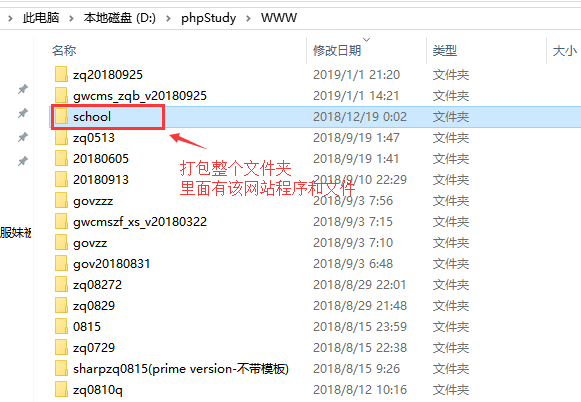The height and width of the screenshot is (402, 581).
Task: Click the topmost pin icon in the sidebar
Action: [x=23, y=89]
